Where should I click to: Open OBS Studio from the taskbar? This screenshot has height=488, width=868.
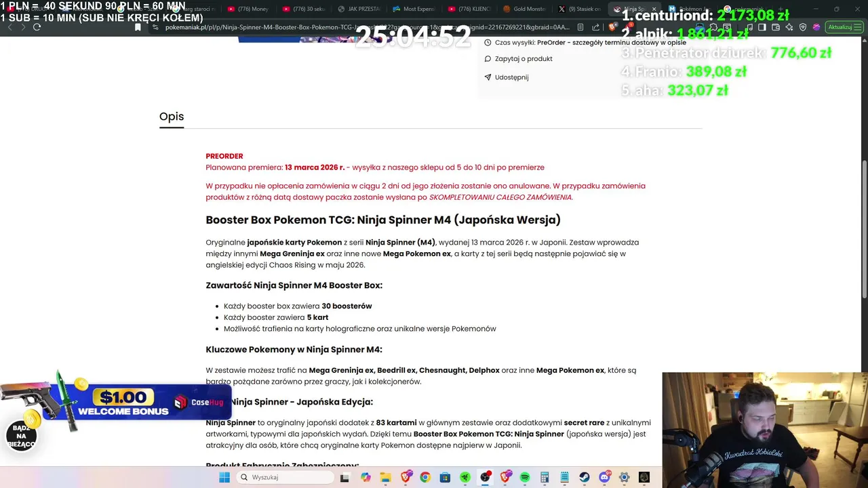click(x=486, y=478)
